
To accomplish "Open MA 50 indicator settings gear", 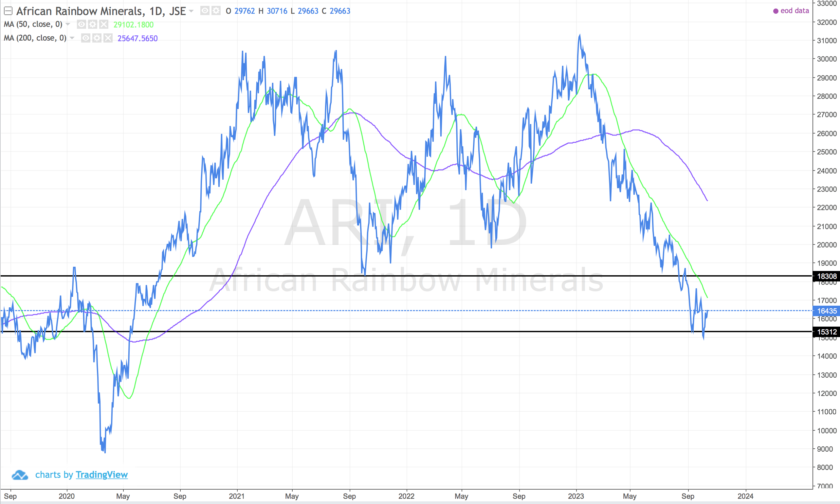I will pos(93,25).
